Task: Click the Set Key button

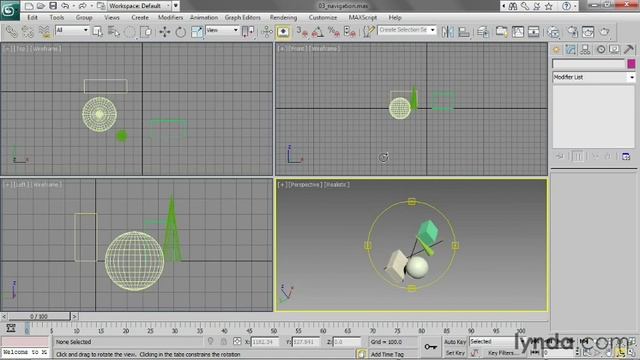Action: 455,353
